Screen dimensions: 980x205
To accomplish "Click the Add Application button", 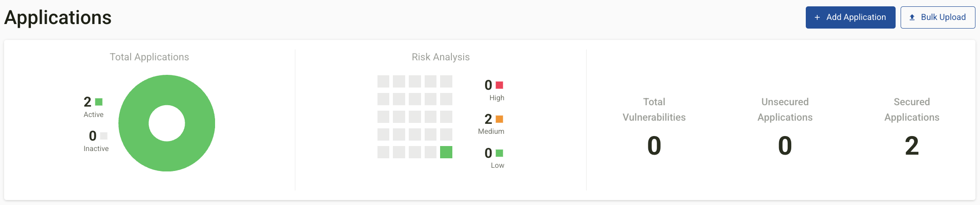I will [850, 17].
